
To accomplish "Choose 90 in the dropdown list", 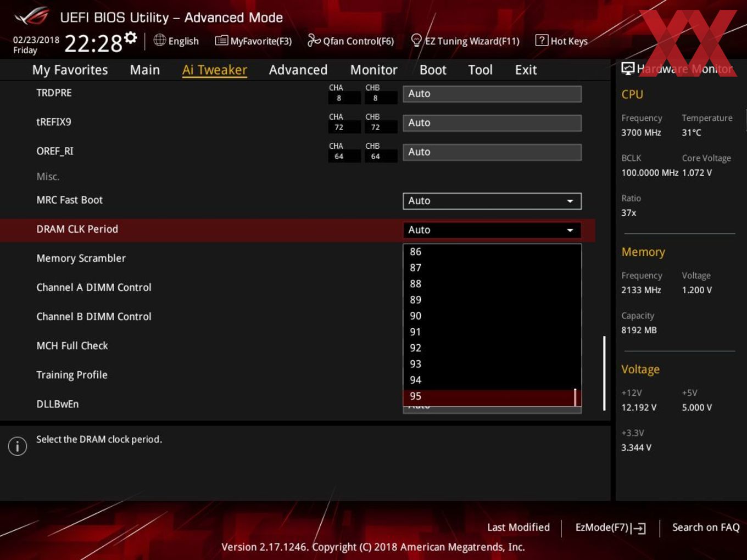I will pyautogui.click(x=492, y=316).
